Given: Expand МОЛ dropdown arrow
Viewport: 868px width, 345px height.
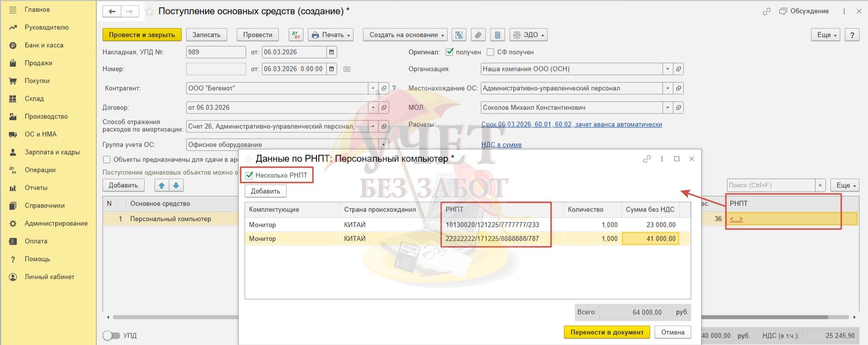Looking at the screenshot, I should pos(667,107).
